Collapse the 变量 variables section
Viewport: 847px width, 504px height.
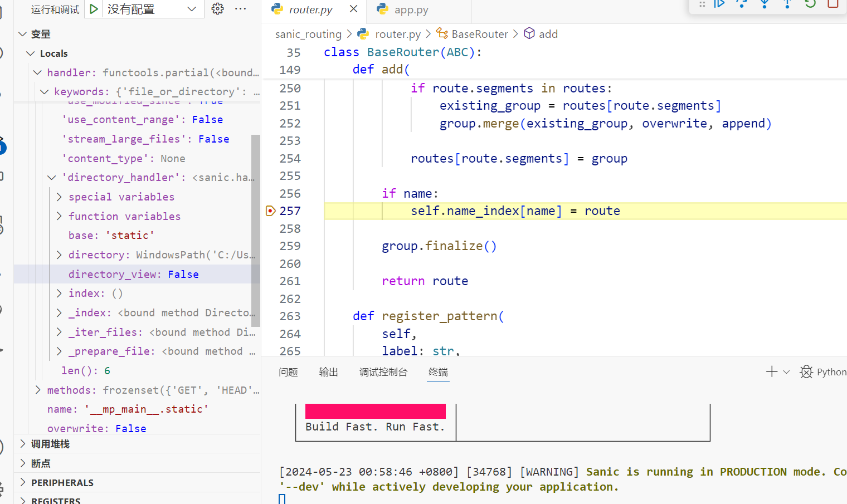pos(23,34)
